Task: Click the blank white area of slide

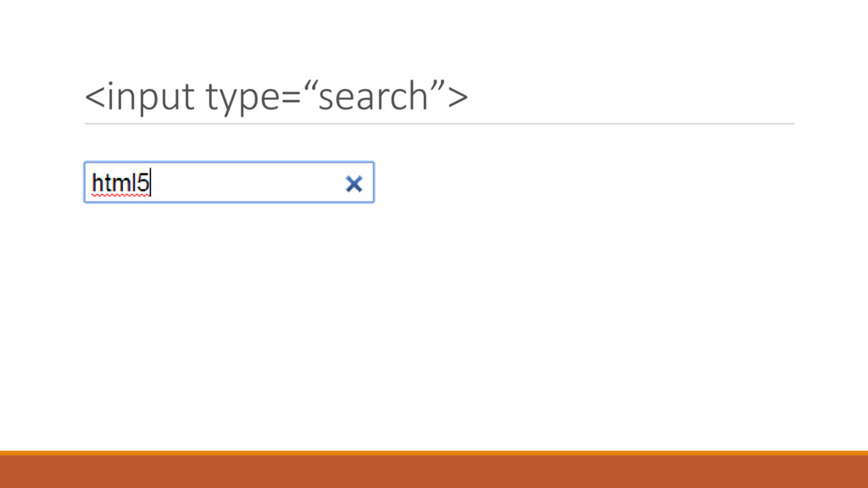Action: (x=509, y=322)
